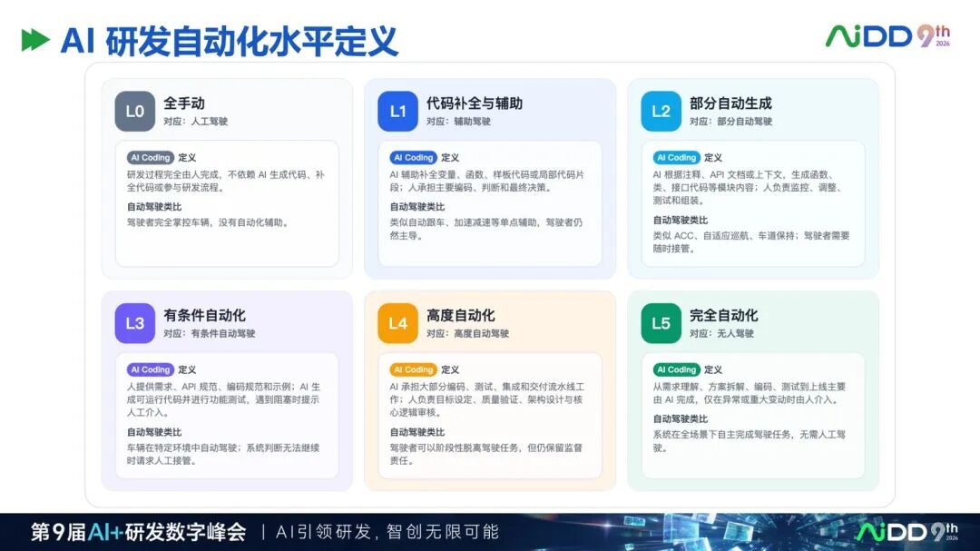Click the subtitle 对应：人工驾驶
The image size is (980, 551).
196,122
